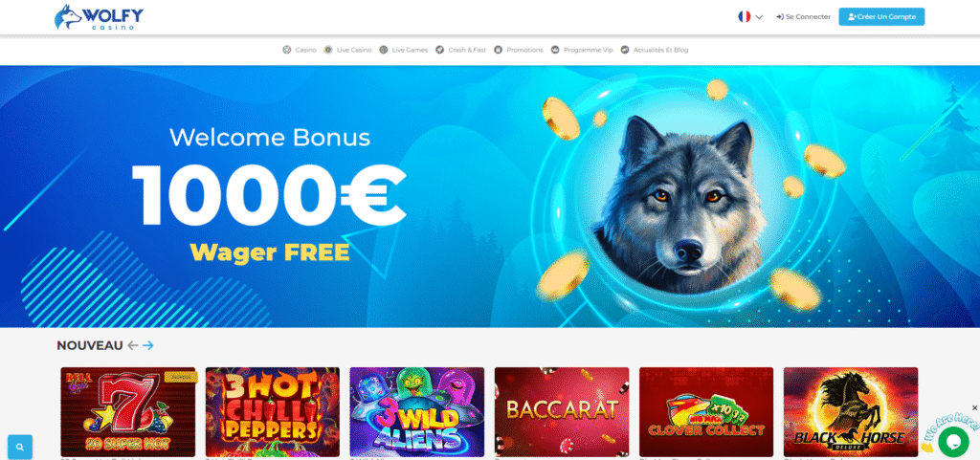Click the Promotions gift icon

498,50
